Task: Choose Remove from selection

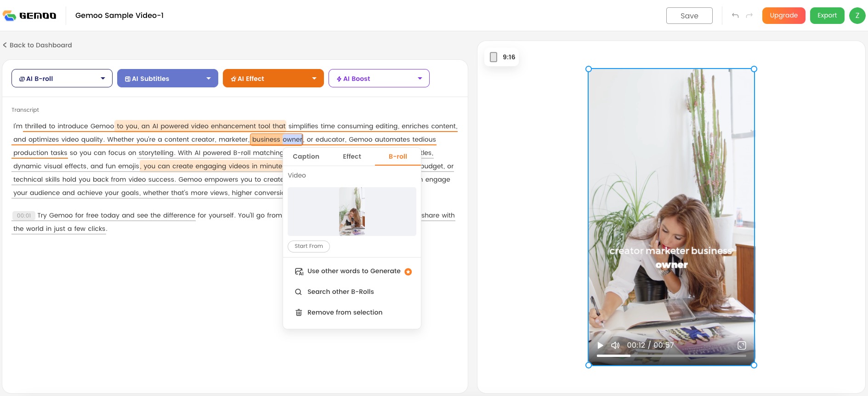Action: (x=345, y=313)
